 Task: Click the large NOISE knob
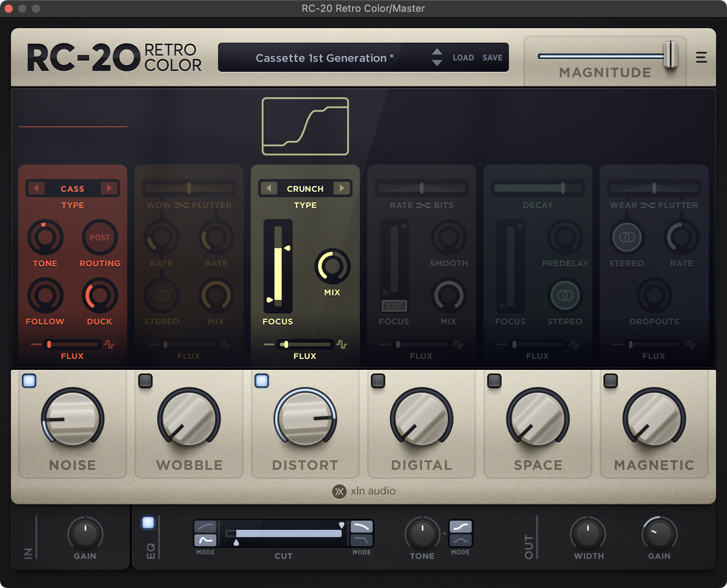click(73, 419)
